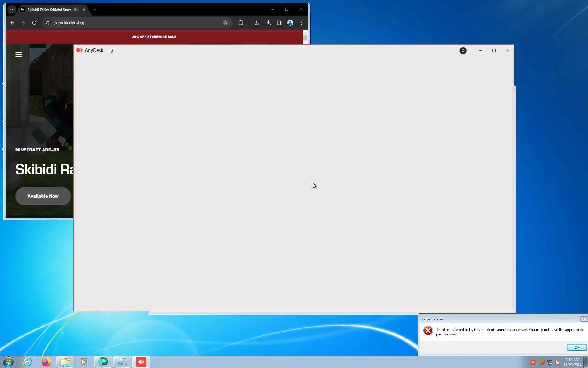Show Chrome downloads

click(x=268, y=23)
